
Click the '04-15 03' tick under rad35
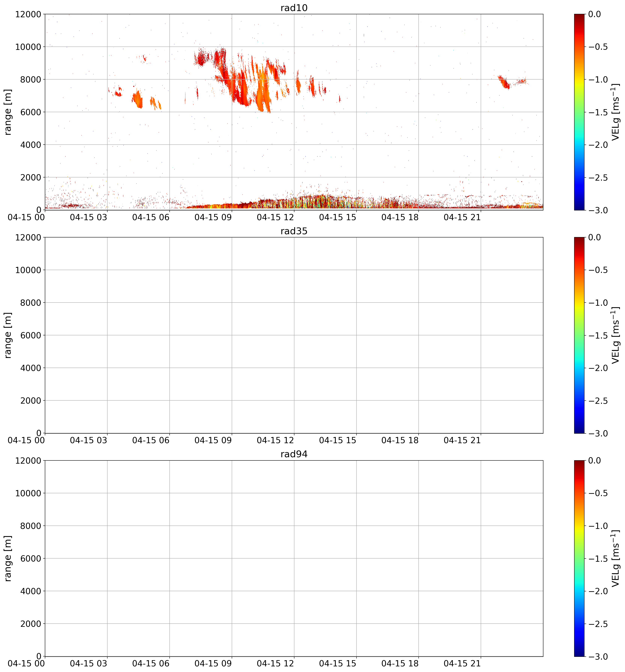coord(89,440)
